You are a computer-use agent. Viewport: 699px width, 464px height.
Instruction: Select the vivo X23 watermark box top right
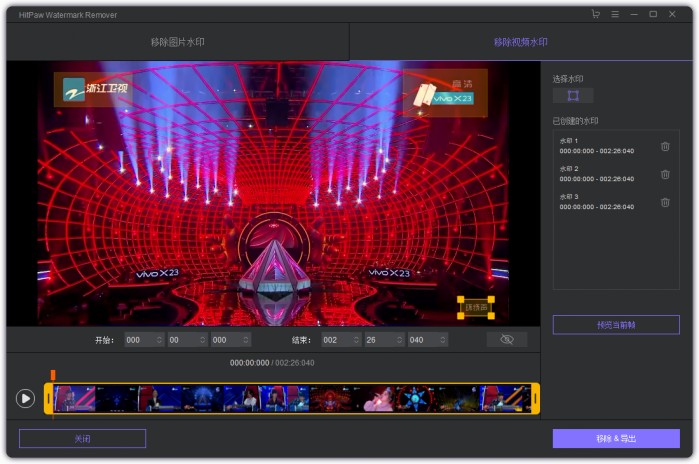pos(445,93)
